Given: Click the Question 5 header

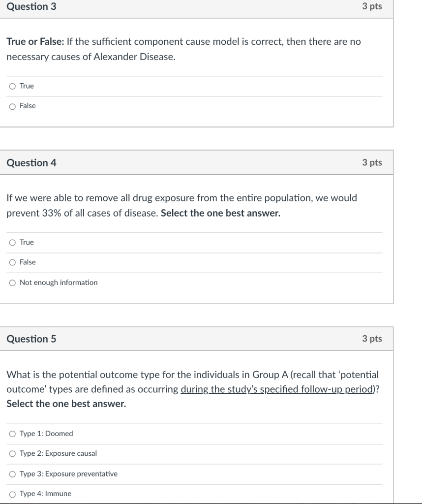Looking at the screenshot, I should 31,339.
